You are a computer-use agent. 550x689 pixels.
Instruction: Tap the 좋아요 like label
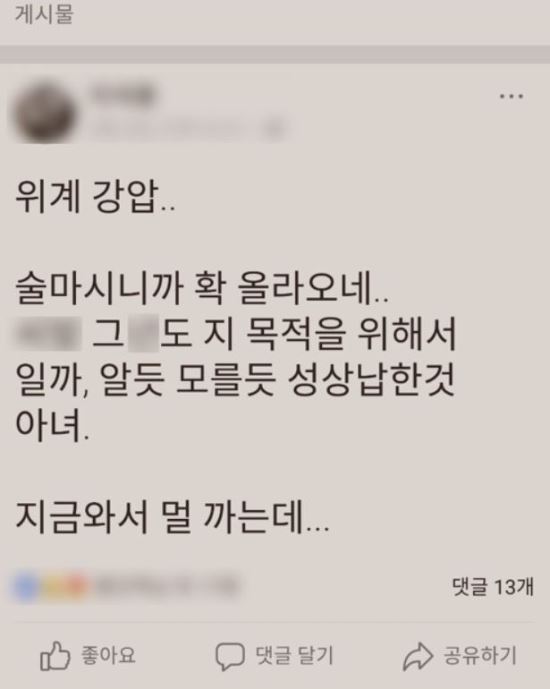(108, 656)
